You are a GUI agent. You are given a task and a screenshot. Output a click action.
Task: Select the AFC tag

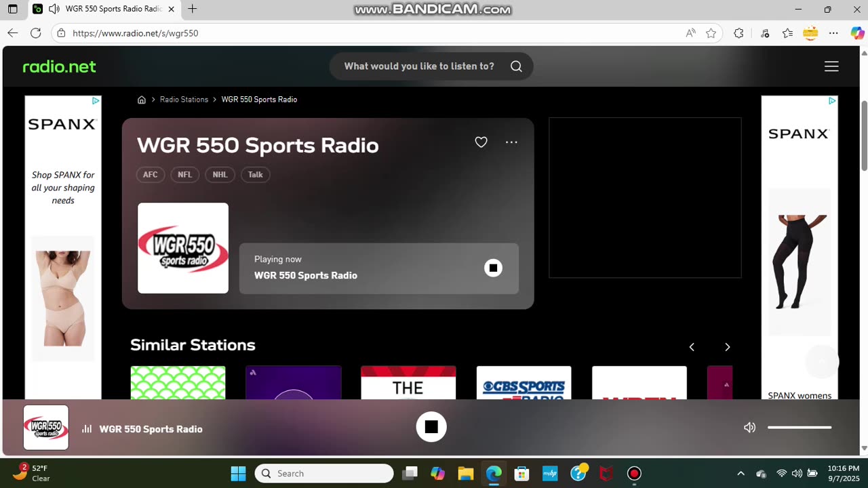(x=151, y=175)
